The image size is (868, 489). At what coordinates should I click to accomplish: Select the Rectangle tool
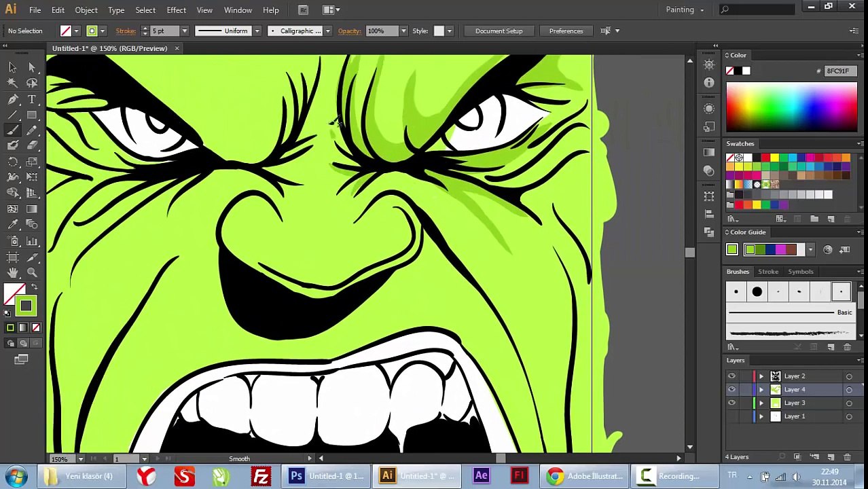click(x=32, y=115)
